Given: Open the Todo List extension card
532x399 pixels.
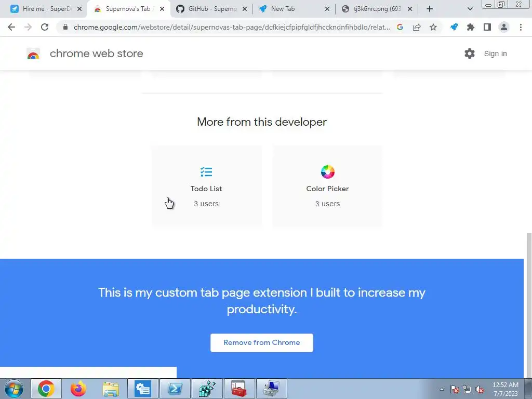Looking at the screenshot, I should [206, 186].
